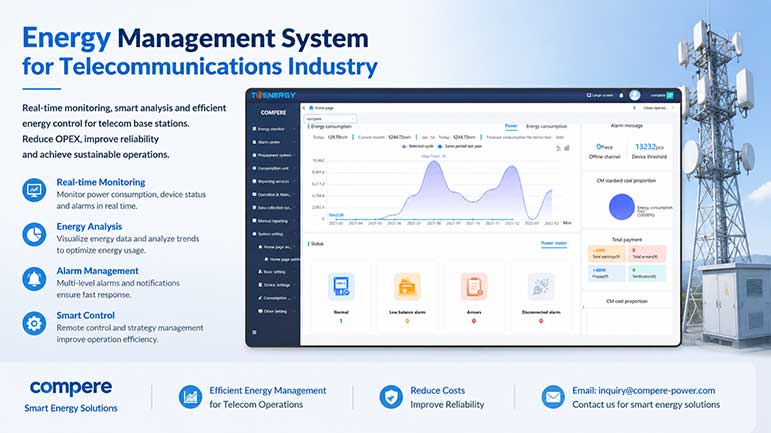
Task: Click the teal compere account icon
Action: (x=670, y=95)
